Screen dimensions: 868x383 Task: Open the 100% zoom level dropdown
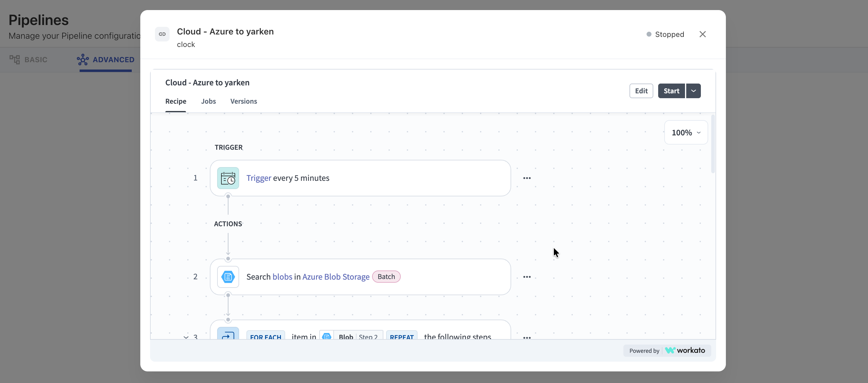[686, 132]
